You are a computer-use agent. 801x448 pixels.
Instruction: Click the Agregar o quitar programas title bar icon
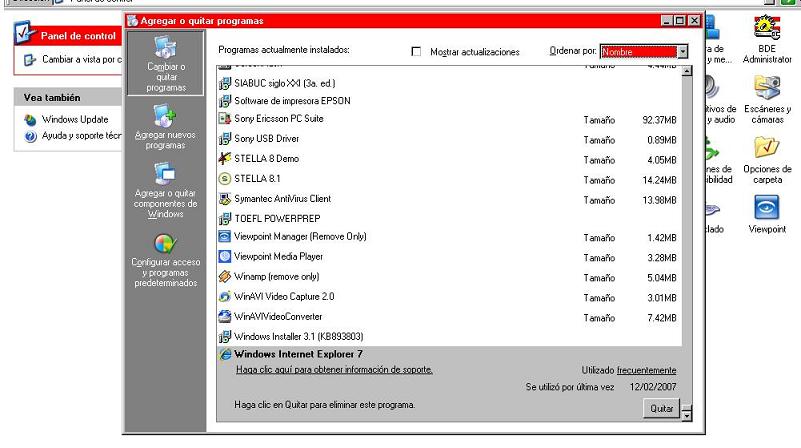[x=133, y=21]
